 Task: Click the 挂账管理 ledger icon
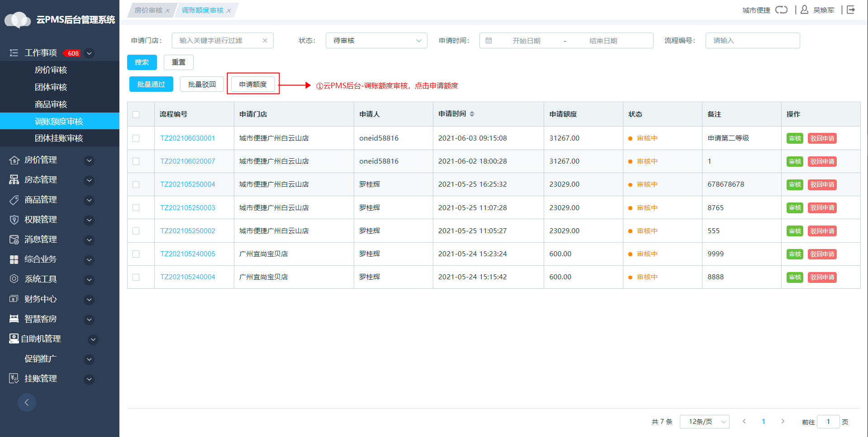(14, 378)
